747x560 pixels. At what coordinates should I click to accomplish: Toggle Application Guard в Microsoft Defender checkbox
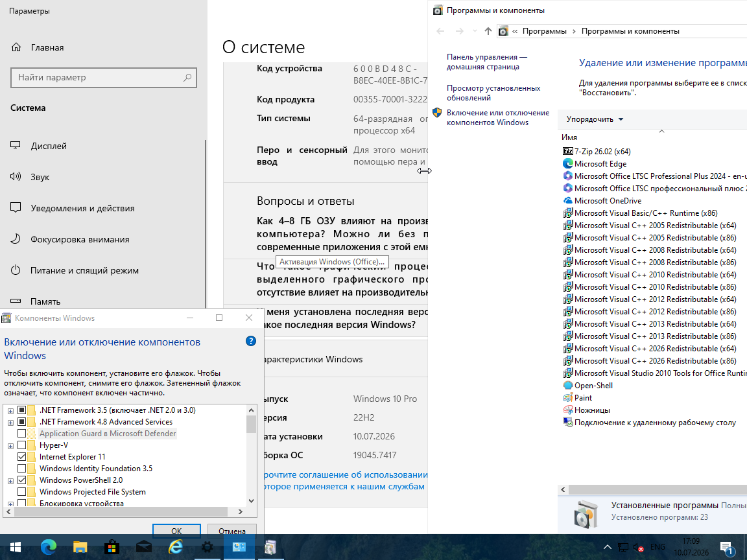[21, 434]
